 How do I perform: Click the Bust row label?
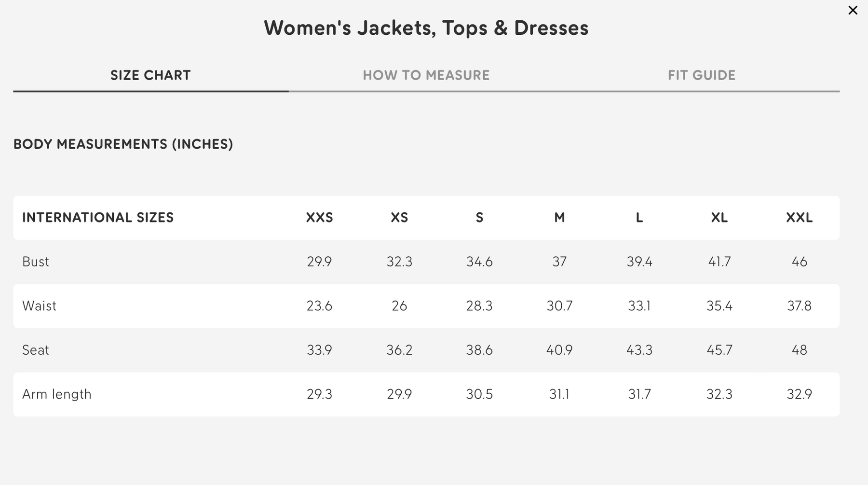coord(36,262)
